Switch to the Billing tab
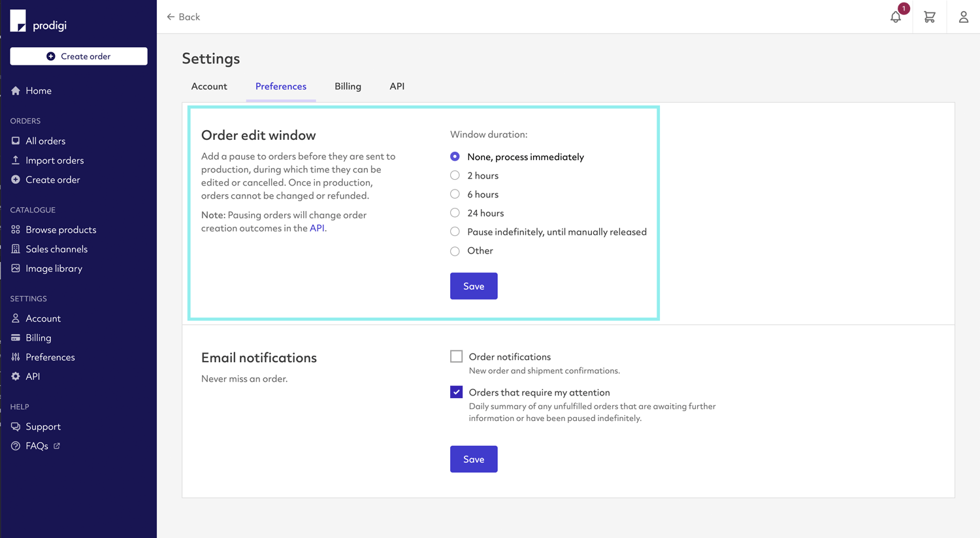Screen dimensions: 980x538 click(x=348, y=86)
